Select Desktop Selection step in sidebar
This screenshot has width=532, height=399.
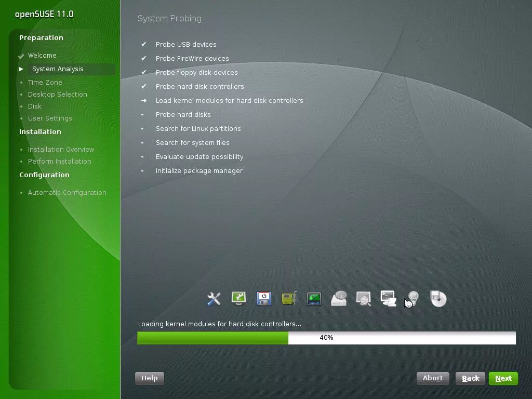tap(57, 95)
